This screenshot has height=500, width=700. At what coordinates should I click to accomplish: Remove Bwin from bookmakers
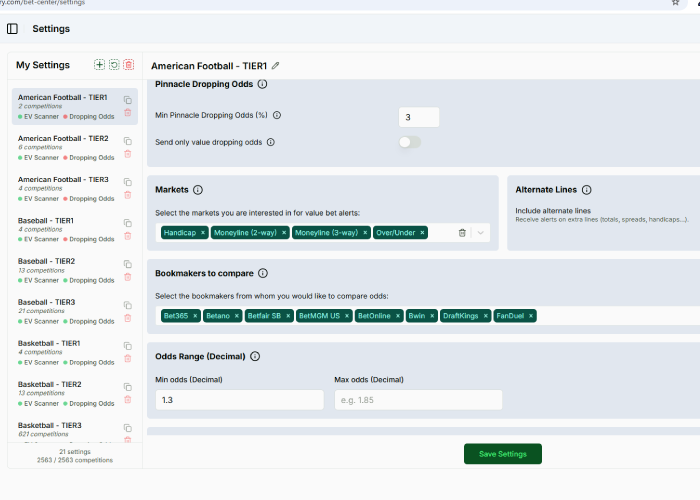tap(432, 316)
